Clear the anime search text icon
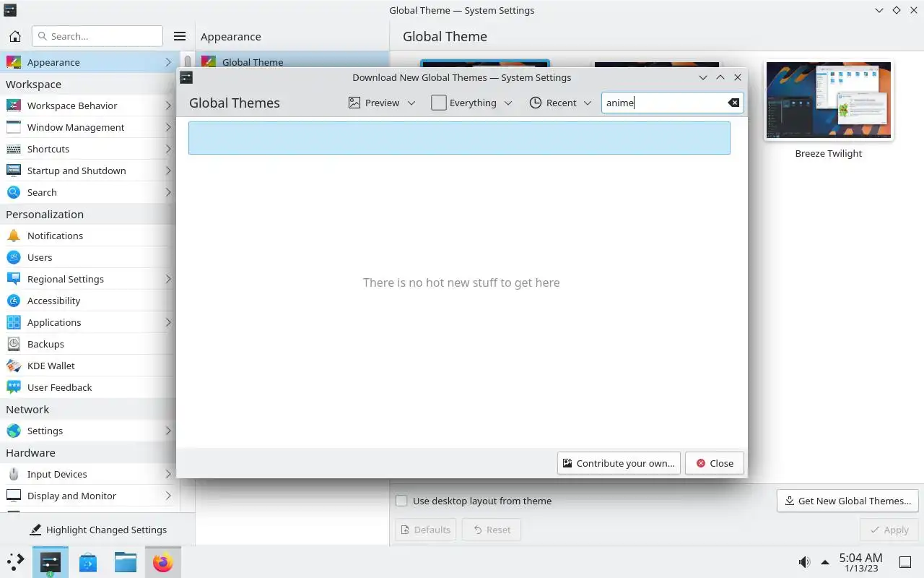924x578 pixels. click(x=733, y=103)
